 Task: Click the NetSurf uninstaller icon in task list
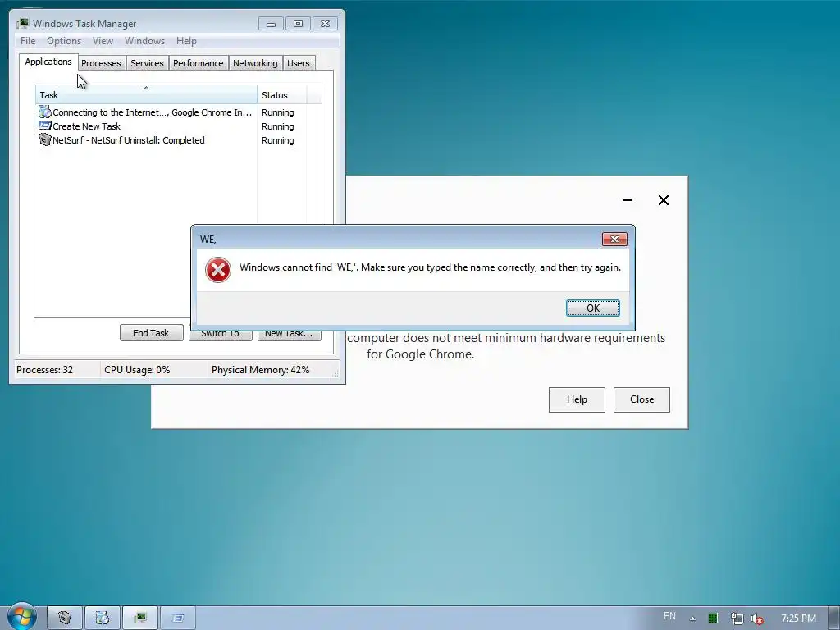click(44, 139)
